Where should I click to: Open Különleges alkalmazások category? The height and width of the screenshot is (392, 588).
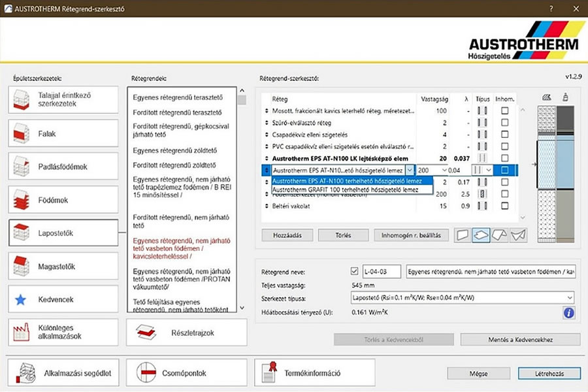[63, 333]
